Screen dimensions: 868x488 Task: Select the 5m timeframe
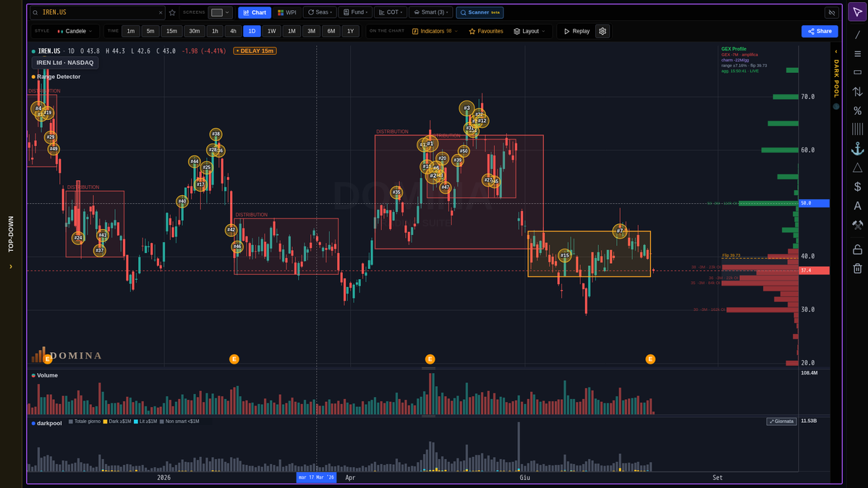point(150,31)
